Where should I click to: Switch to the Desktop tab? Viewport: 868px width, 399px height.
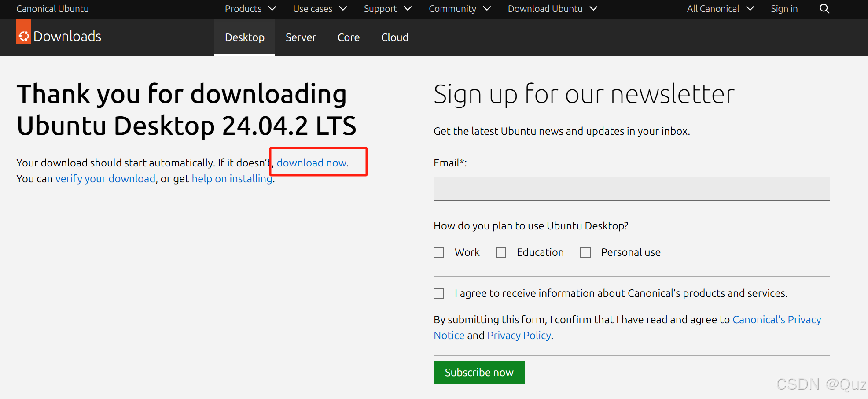click(245, 37)
